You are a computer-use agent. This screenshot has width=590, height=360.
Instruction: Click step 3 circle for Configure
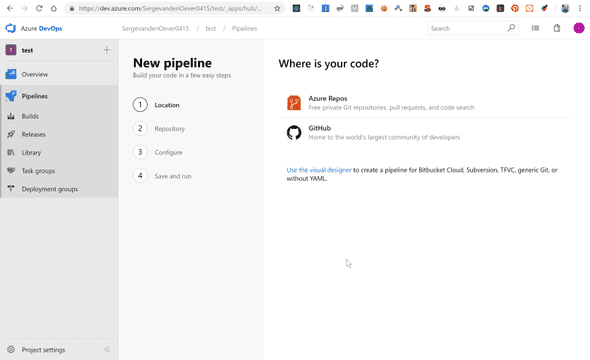click(x=140, y=152)
